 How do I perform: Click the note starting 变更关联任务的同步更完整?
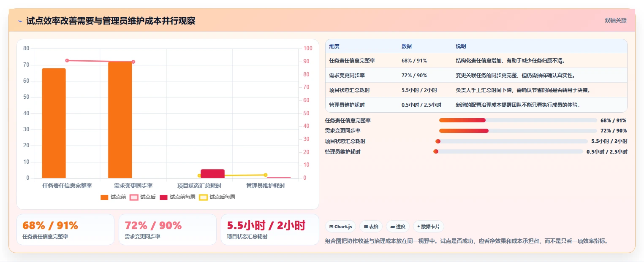[x=516, y=76]
